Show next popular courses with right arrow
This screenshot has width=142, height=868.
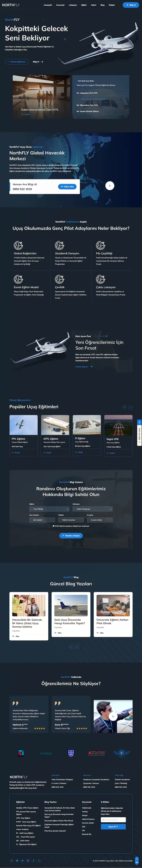click(x=130, y=407)
